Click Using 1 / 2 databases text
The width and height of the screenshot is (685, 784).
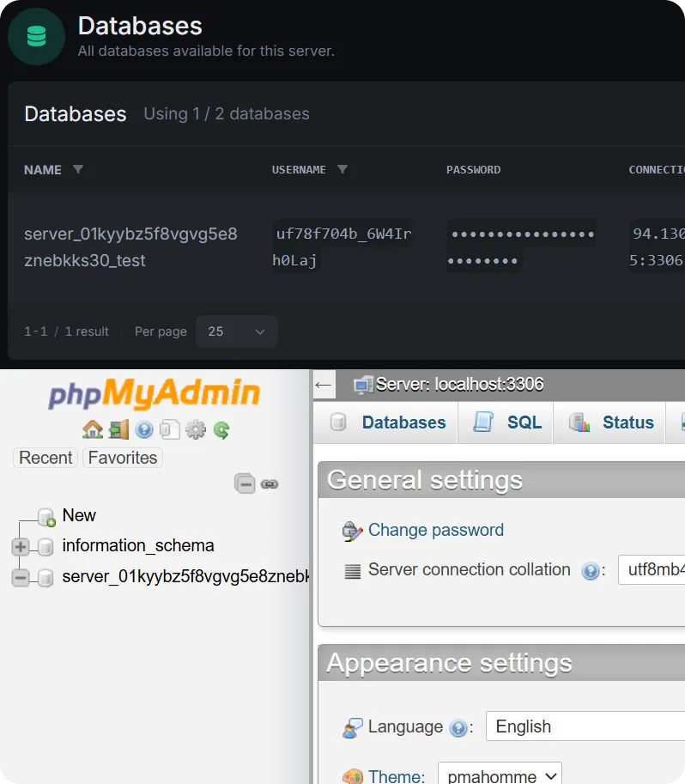click(x=227, y=114)
